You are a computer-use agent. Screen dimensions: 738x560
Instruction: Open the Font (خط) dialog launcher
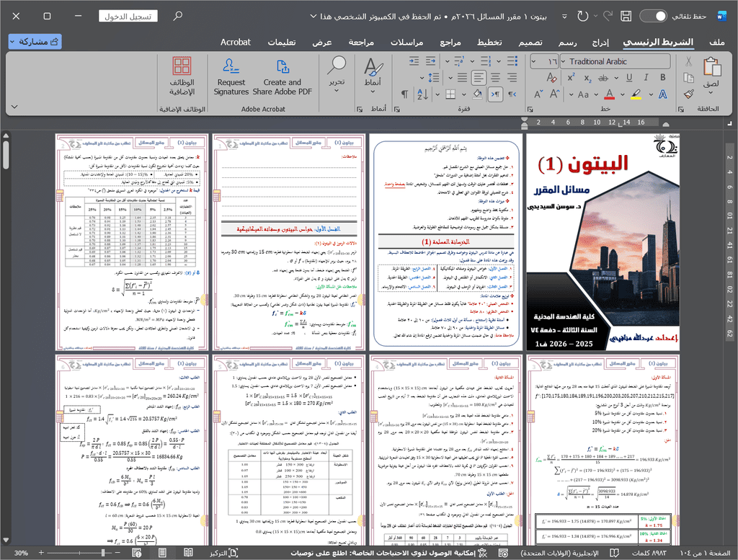[x=530, y=109]
